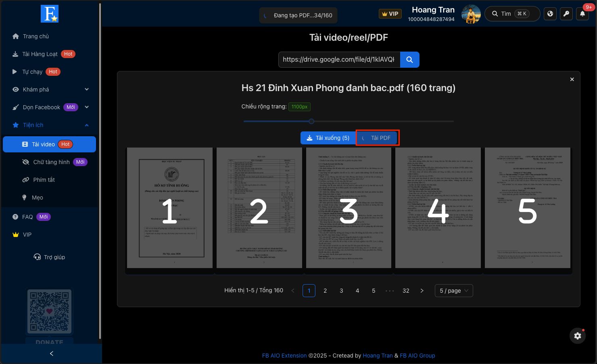The image size is (597, 364).
Task: Click the user avatar picture
Action: click(471, 14)
